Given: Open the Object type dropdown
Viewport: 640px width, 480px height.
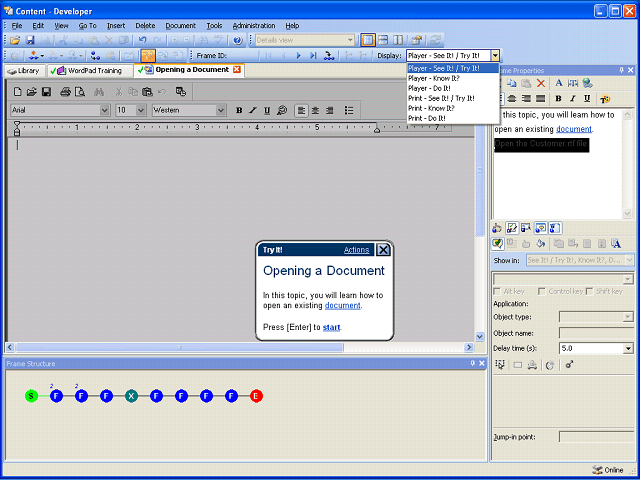Looking at the screenshot, I should (628, 317).
